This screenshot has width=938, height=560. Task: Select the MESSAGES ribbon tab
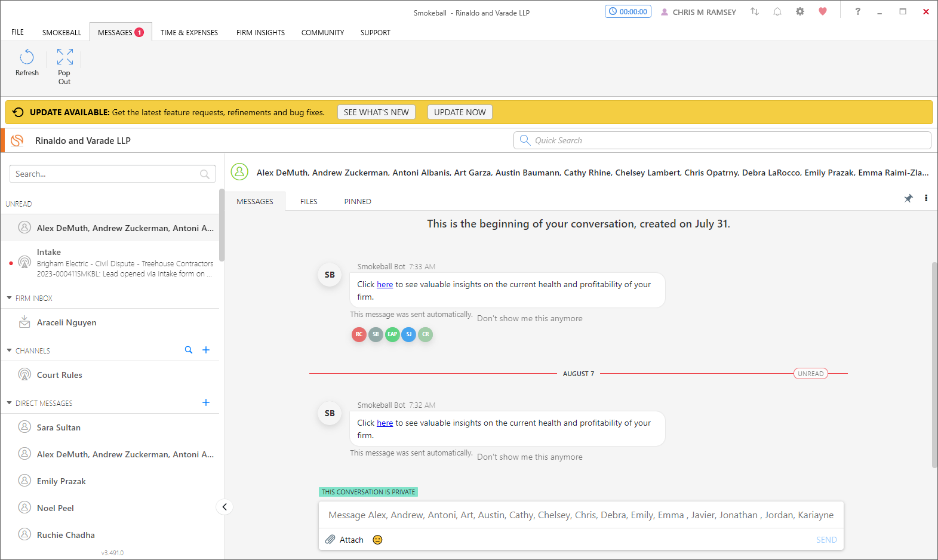121,32
